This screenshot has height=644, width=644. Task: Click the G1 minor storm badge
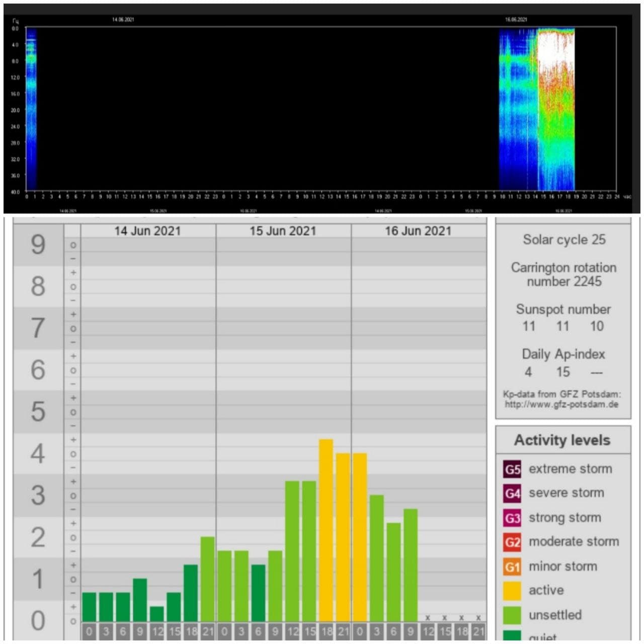[x=512, y=567]
